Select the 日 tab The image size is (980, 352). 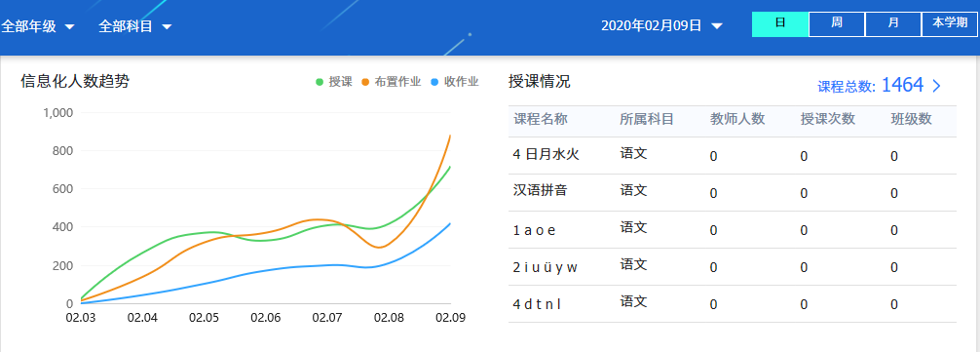click(x=780, y=24)
